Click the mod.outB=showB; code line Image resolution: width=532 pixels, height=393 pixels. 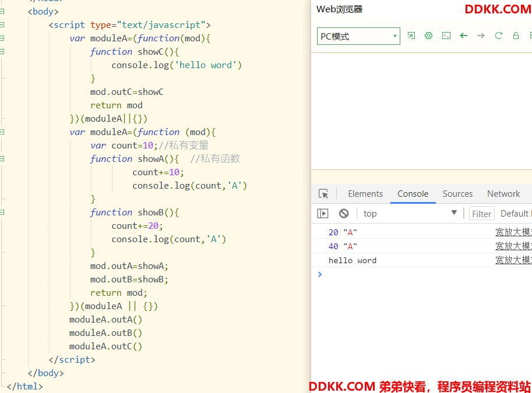tap(129, 279)
